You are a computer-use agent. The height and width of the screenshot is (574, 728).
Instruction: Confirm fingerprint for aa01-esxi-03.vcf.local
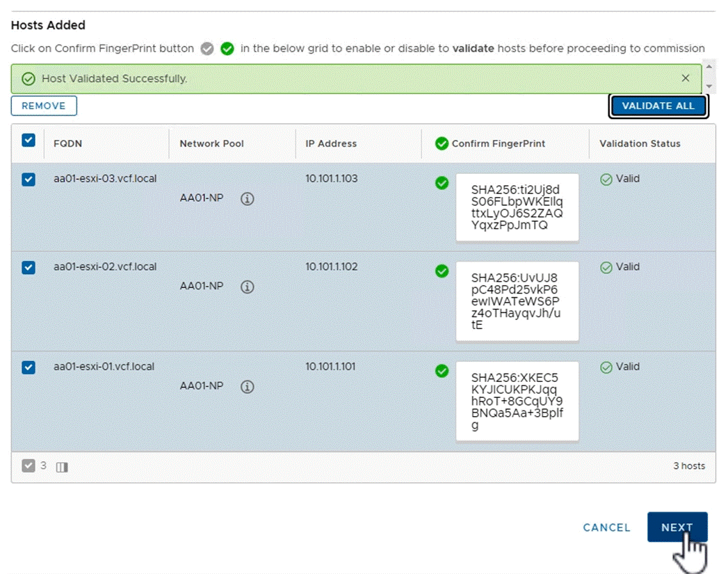click(x=442, y=183)
